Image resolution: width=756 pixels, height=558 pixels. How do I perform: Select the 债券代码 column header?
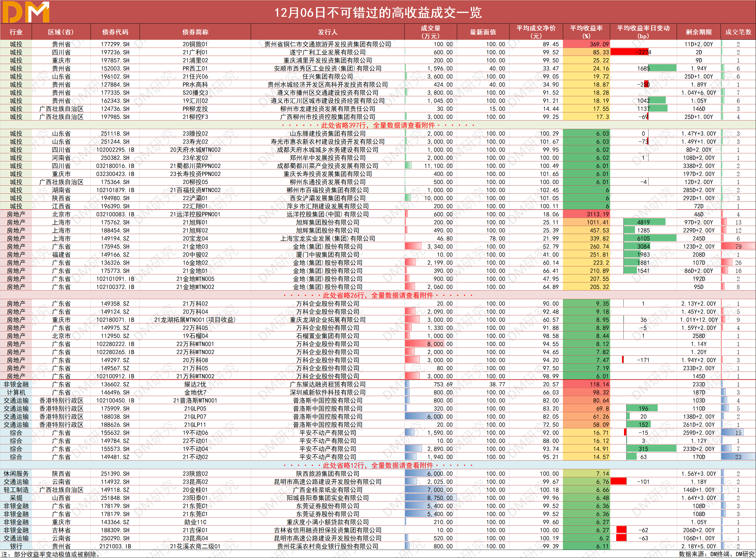coord(115,32)
